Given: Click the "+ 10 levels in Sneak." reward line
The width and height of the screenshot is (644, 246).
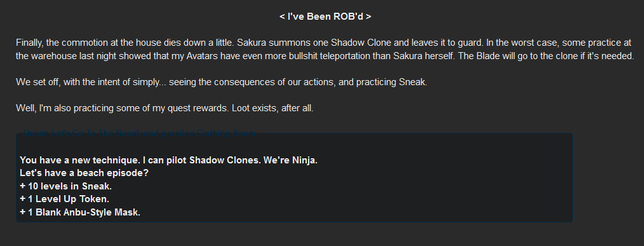Looking at the screenshot, I should pos(65,186).
